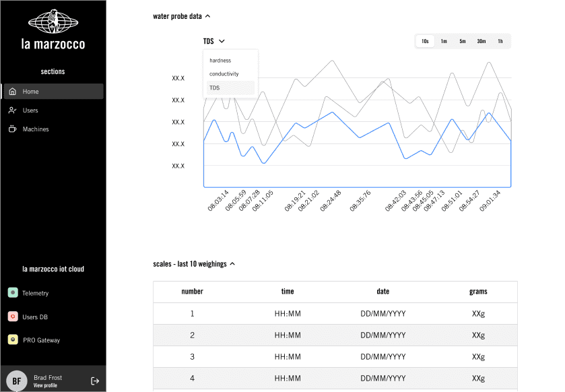
Task: Click the Brad Frost user name
Action: (48, 378)
